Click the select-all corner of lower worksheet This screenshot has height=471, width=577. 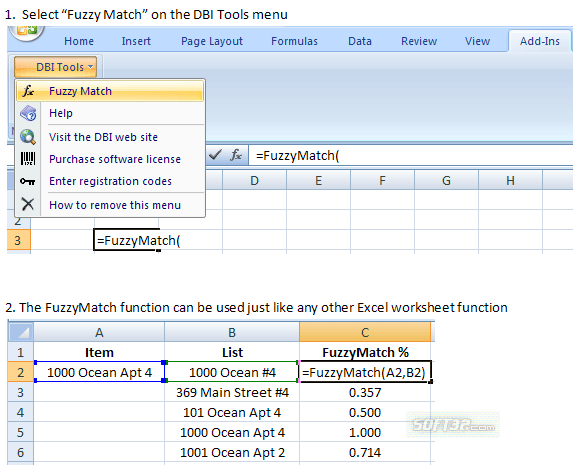coord(21,332)
